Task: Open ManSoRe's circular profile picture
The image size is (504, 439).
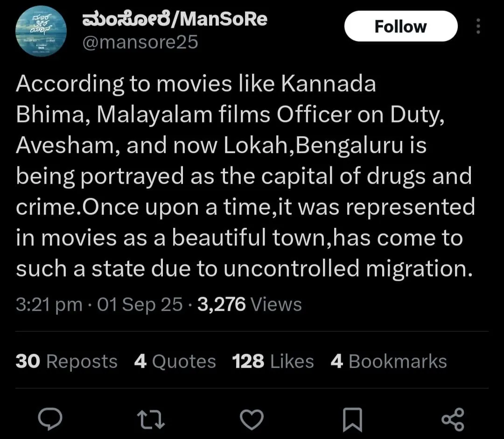Action: [41, 30]
